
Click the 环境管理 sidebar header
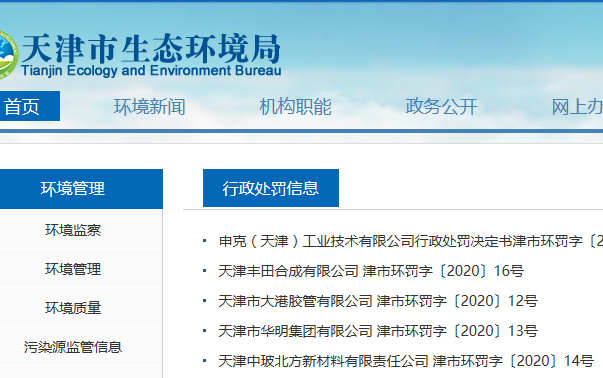(x=81, y=189)
